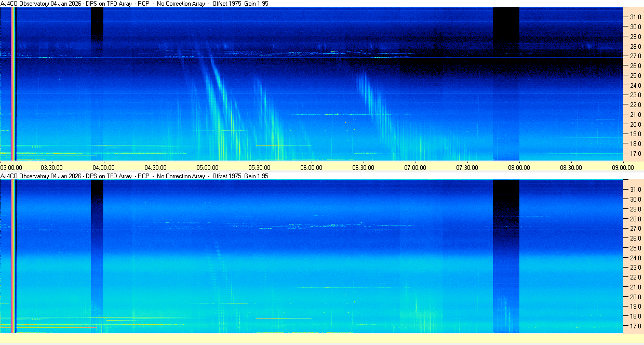The width and height of the screenshot is (644, 345).
Task: Click 17.0 on upper spectrogram frequency scale
Action: click(636, 154)
